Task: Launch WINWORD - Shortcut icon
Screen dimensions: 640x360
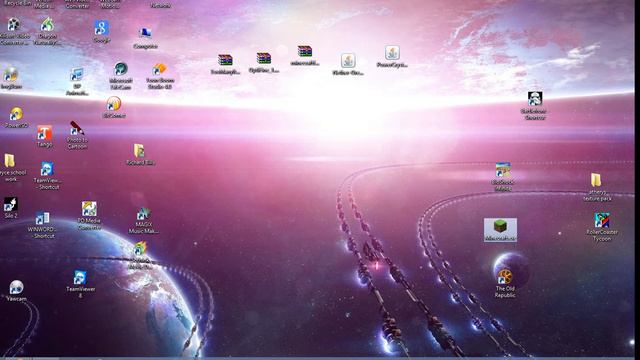Action: point(42,218)
